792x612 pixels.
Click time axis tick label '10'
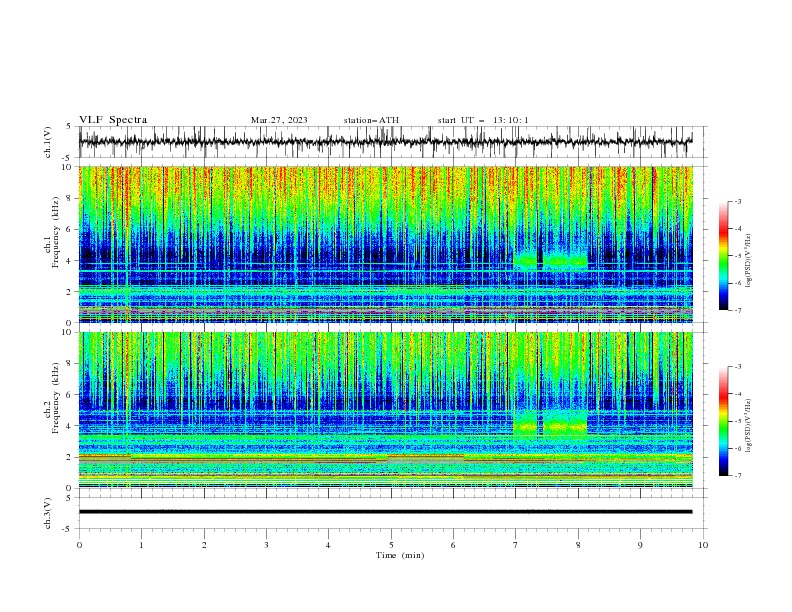point(703,545)
